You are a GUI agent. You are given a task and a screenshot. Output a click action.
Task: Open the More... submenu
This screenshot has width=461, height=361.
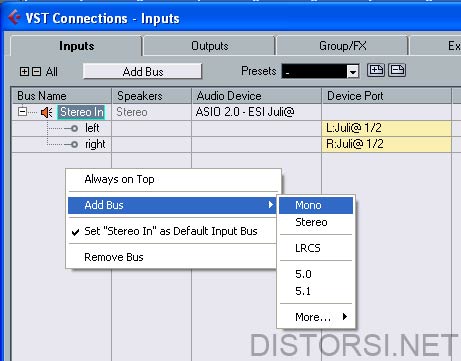(316, 317)
